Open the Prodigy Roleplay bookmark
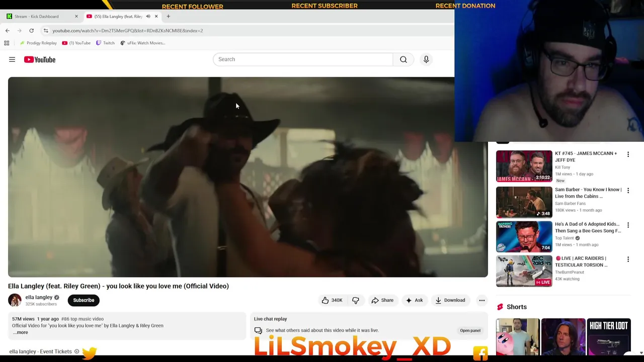Viewport: 644px width, 362px height. point(38,43)
